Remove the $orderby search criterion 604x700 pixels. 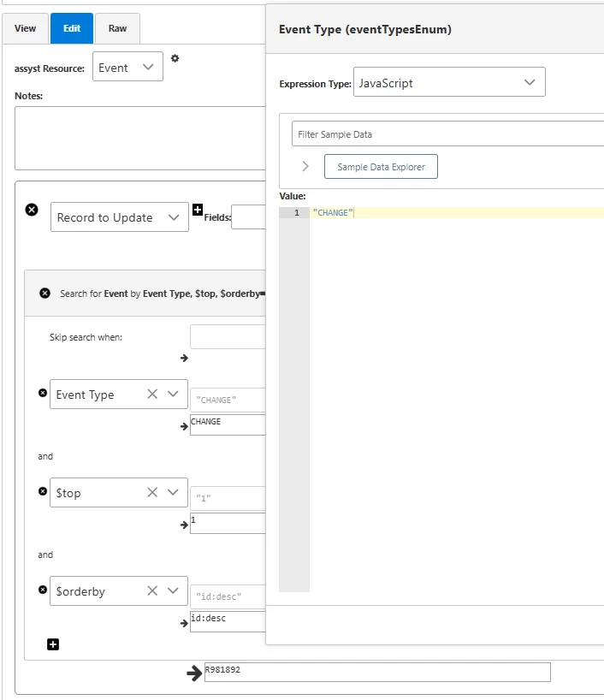(43, 590)
